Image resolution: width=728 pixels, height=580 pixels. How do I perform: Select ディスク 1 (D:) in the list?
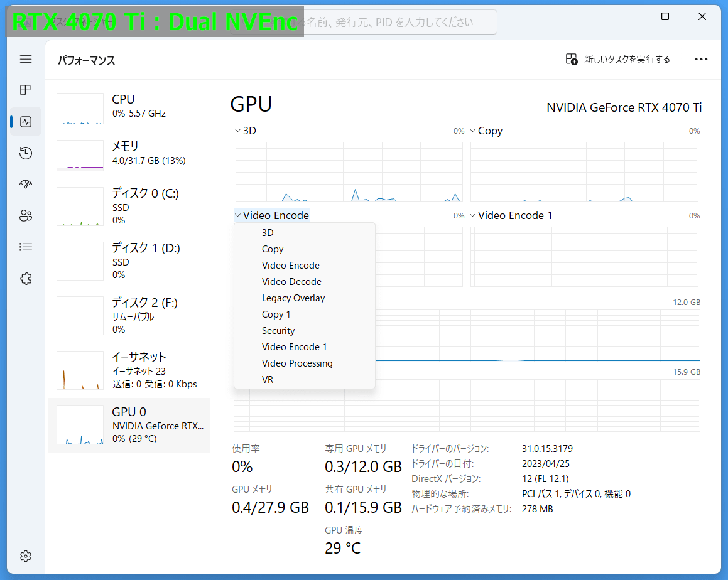point(129,261)
